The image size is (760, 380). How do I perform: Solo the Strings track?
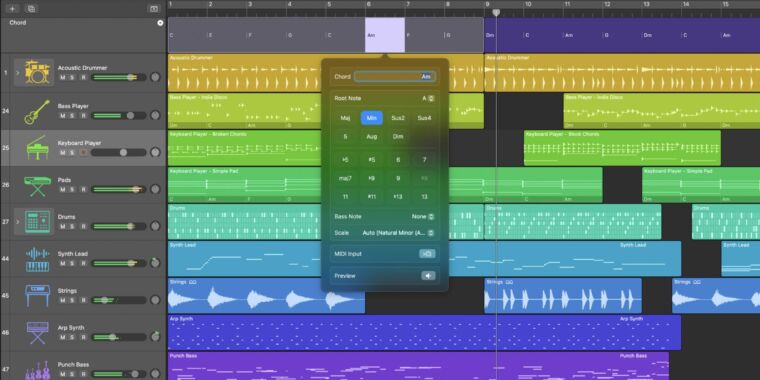pos(72,300)
